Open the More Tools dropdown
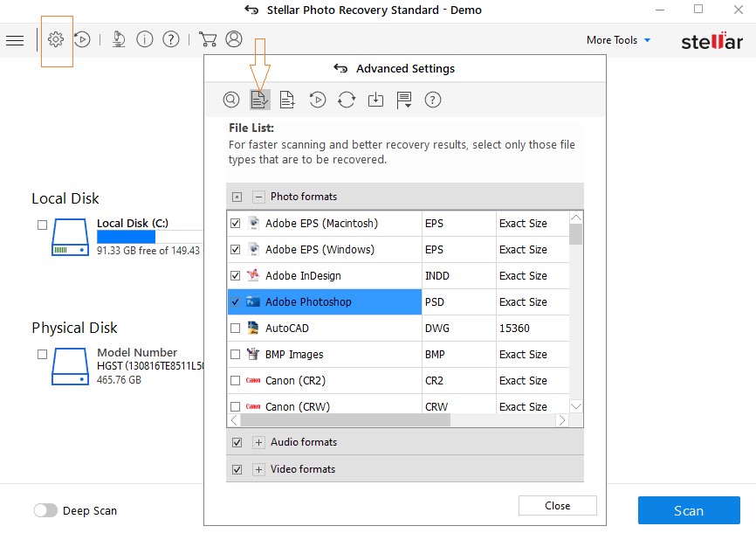 (x=618, y=40)
